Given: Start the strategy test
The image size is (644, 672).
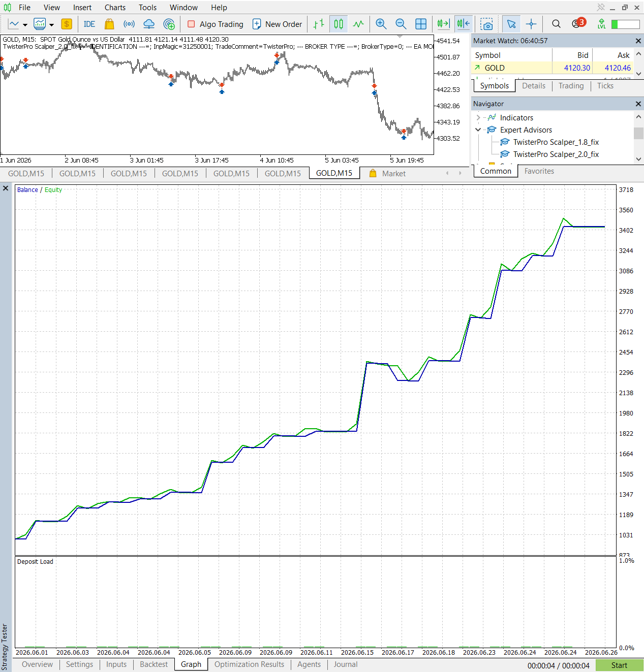Looking at the screenshot, I should pos(619,665).
